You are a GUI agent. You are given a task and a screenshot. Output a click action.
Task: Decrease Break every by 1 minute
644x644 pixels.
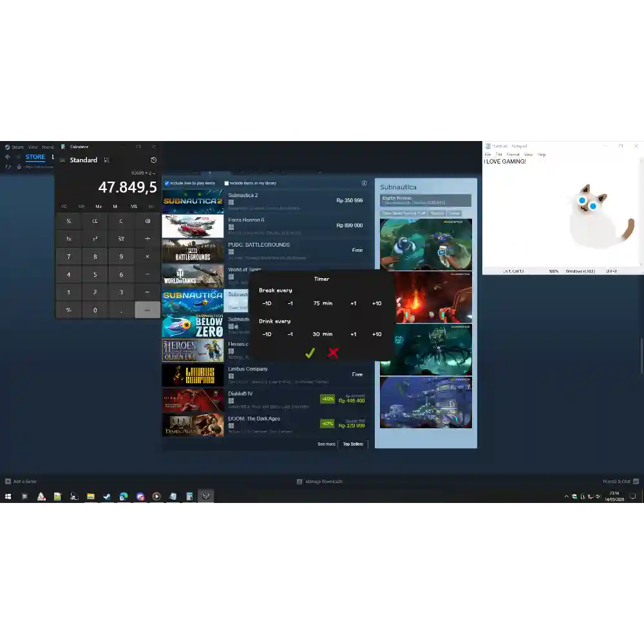(x=290, y=303)
